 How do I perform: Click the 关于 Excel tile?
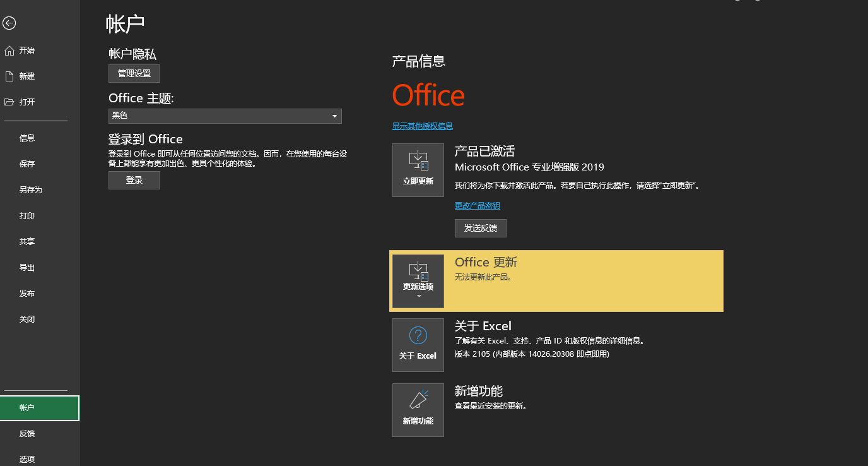418,345
